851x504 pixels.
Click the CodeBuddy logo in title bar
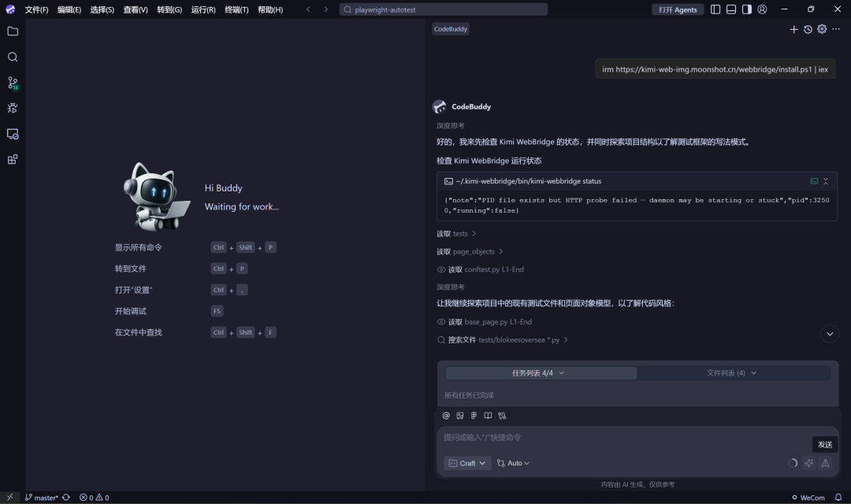10,9
